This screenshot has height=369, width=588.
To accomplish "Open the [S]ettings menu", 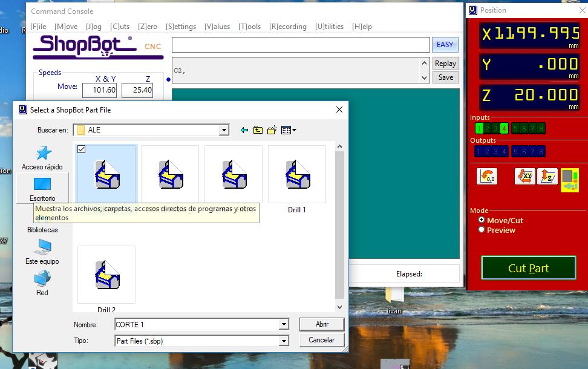I will (x=181, y=27).
